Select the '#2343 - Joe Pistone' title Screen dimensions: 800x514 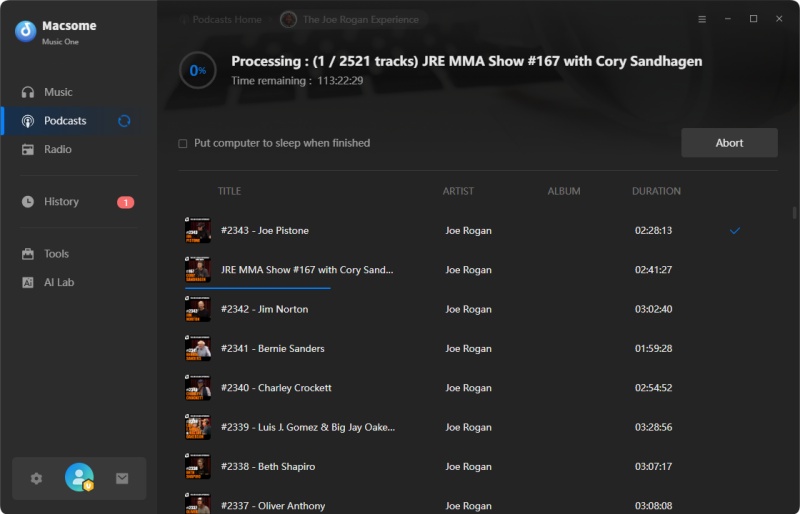pyautogui.click(x=265, y=231)
